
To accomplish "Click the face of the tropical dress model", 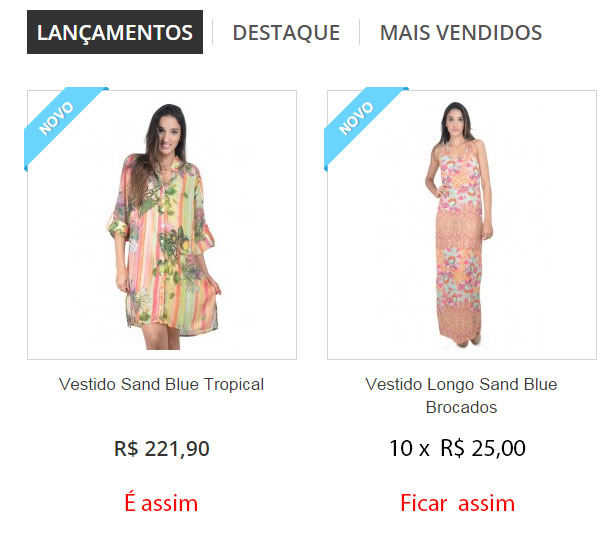I will 169,135.
